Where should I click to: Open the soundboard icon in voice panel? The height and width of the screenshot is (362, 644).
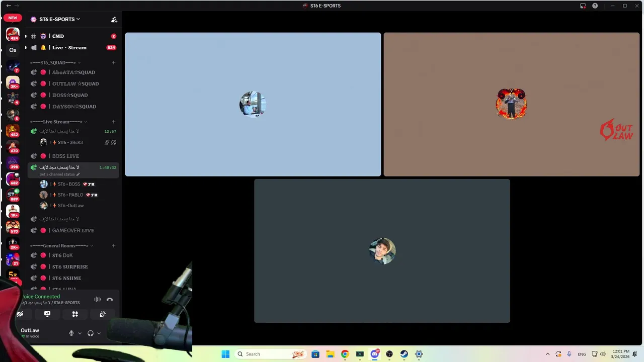coord(103,314)
